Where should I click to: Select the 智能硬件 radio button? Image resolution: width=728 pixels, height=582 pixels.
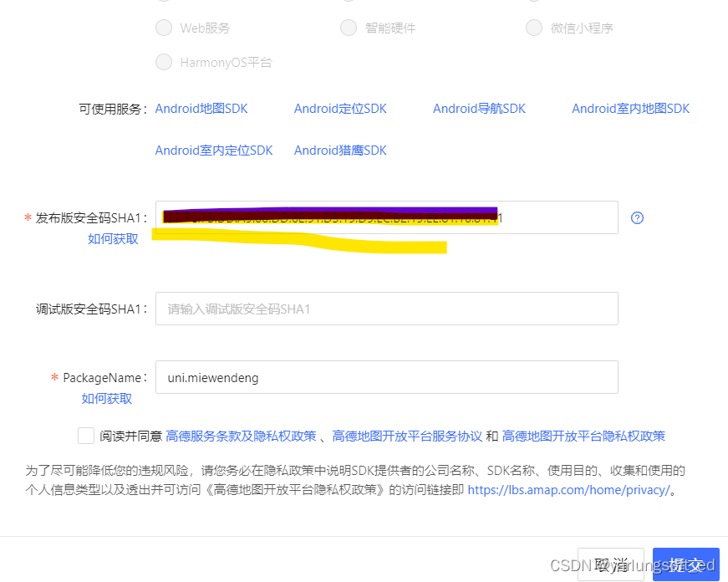tap(349, 28)
